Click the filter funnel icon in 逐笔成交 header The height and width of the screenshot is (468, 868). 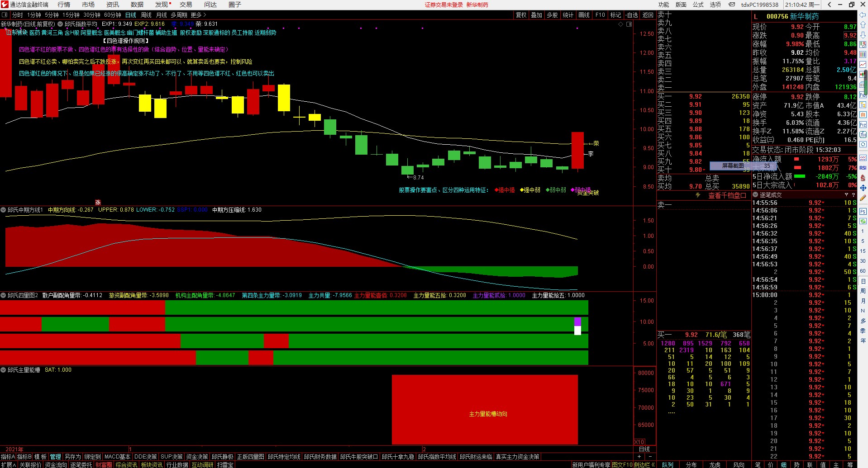pos(846,195)
